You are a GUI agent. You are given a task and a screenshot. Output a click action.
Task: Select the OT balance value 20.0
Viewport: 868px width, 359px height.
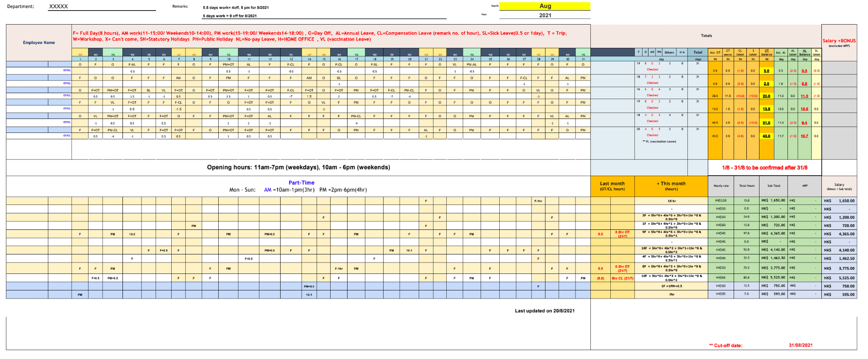[766, 96]
